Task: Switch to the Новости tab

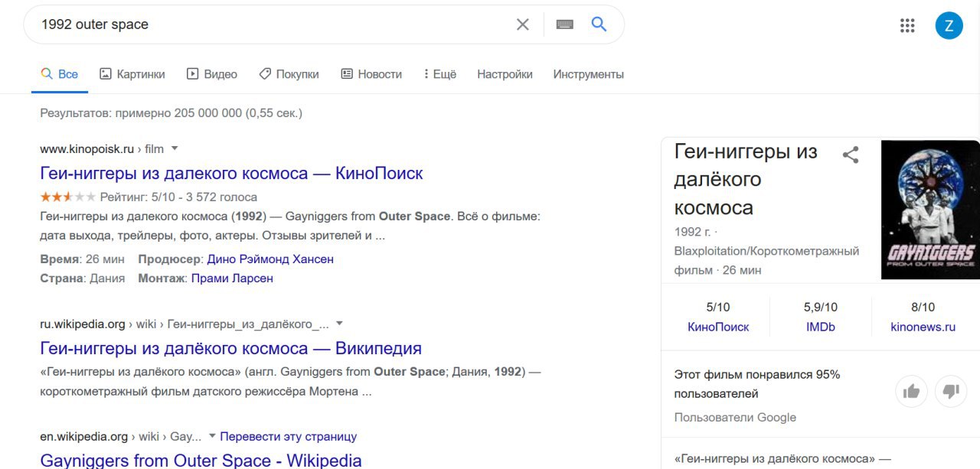Action: coord(371,74)
